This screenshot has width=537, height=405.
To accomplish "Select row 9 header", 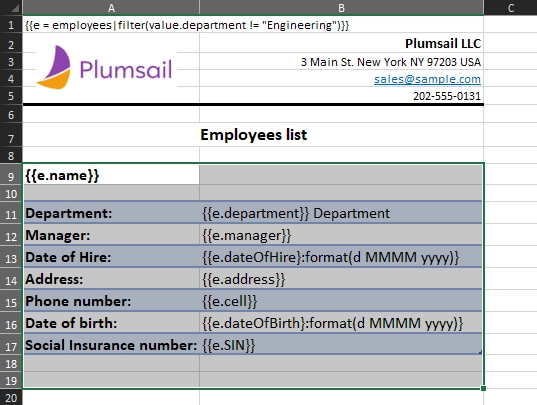I will click(11, 176).
